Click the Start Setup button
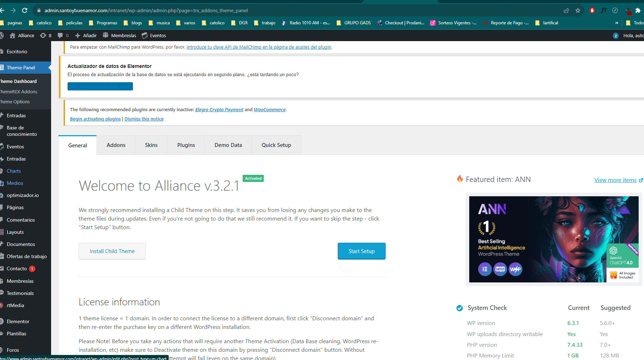Viewport: 644px width, 360px height. point(362,251)
